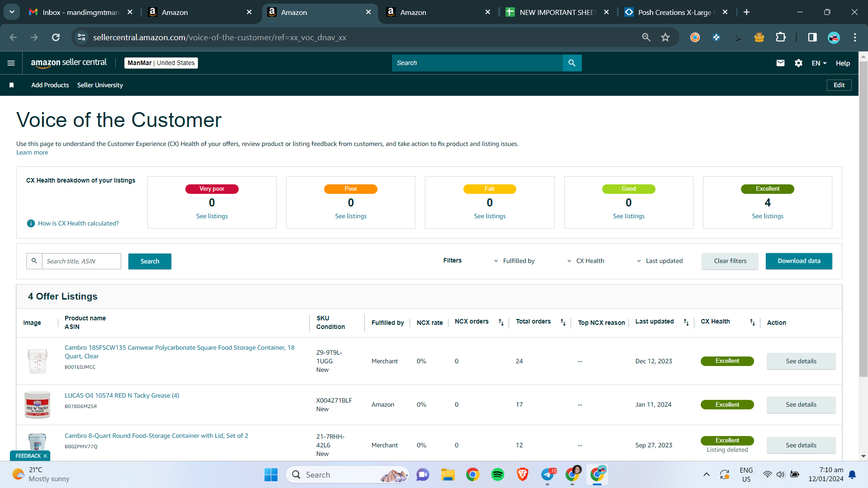
Task: Click the Clear filters button
Action: pos(730,261)
